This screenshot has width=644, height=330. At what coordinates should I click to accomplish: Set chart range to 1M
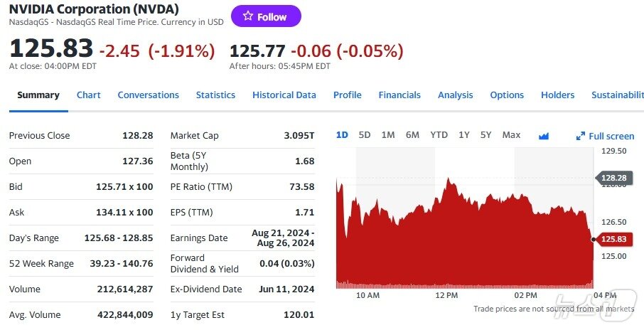[388, 135]
